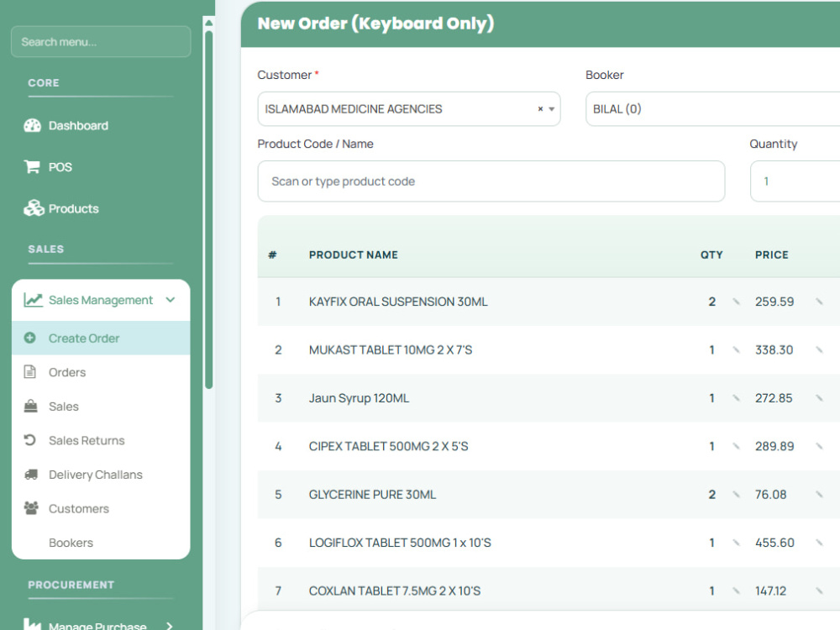Click the Delivery Challans truck icon
Viewport: 840px width, 630px height.
tap(31, 474)
